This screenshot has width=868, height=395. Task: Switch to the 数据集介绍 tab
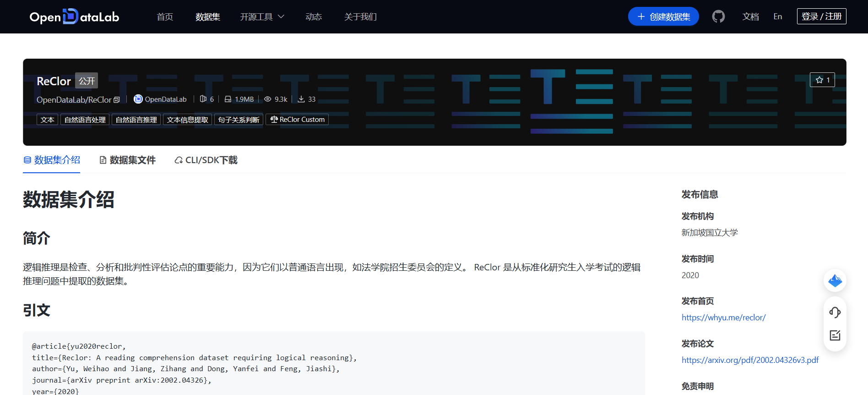coord(52,160)
